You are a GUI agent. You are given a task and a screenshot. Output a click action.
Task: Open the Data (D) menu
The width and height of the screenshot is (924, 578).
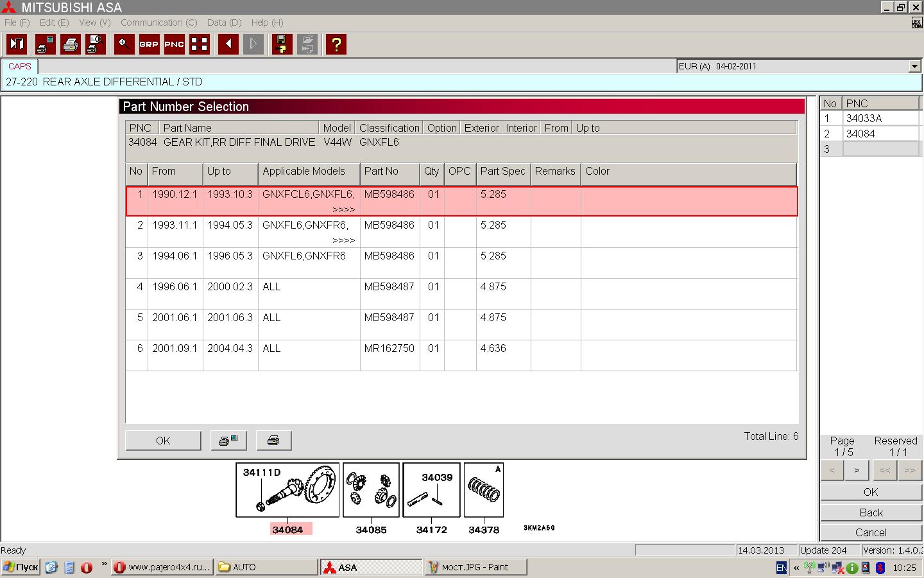224,22
